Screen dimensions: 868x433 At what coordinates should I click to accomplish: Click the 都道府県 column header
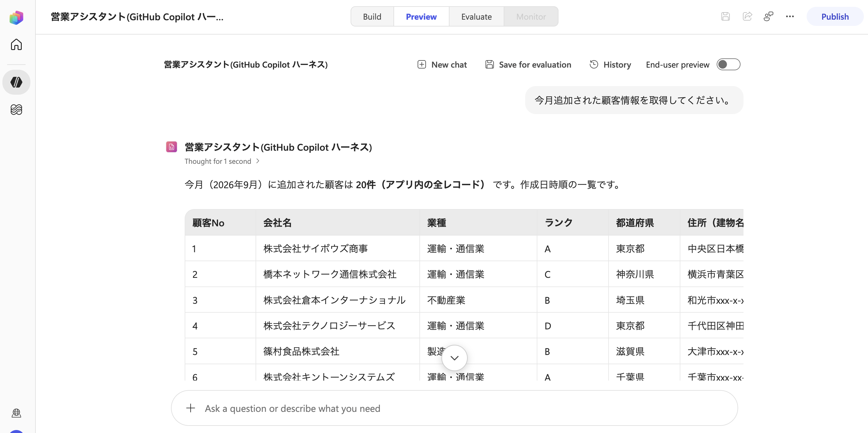tap(644, 222)
